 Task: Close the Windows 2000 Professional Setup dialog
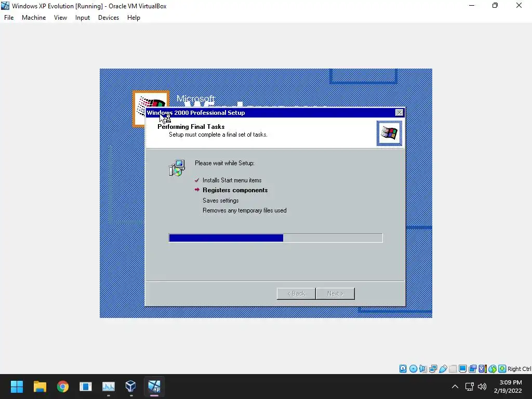coord(400,113)
